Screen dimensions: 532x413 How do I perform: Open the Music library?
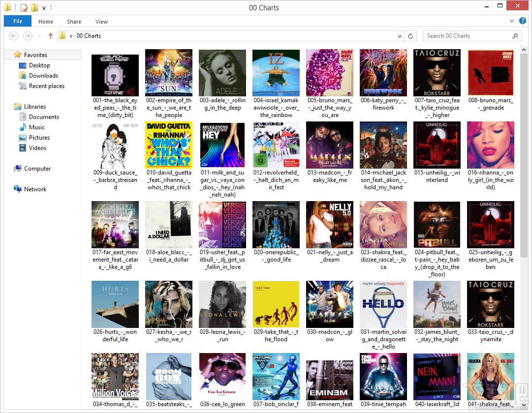pos(36,127)
